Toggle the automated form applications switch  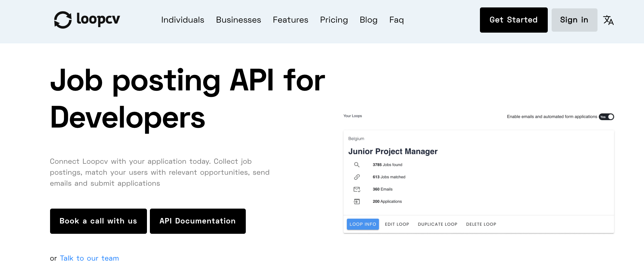click(x=606, y=117)
